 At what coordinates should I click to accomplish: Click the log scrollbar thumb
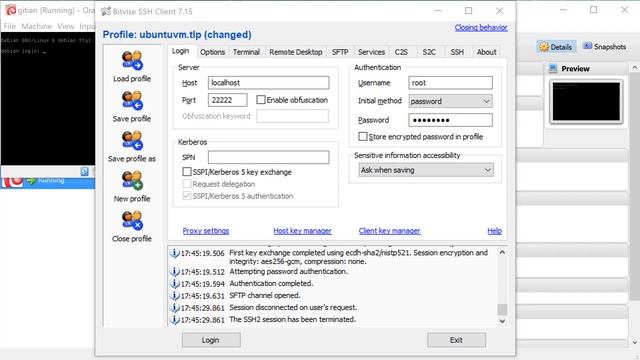point(502,309)
